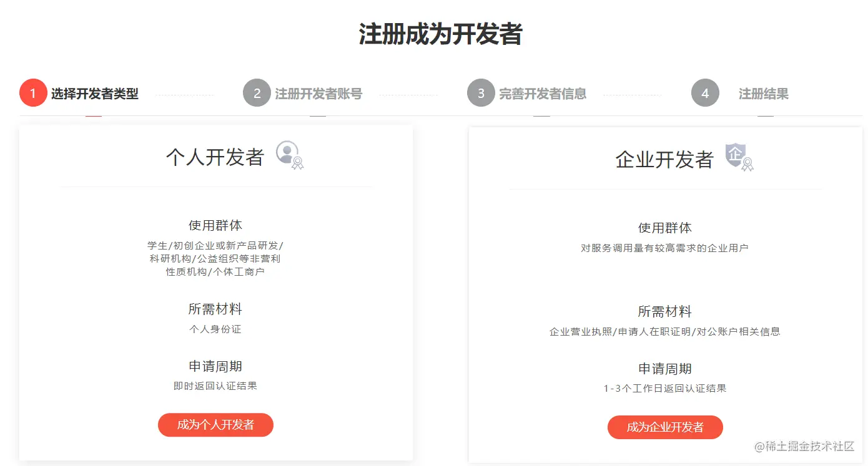Click the 个人开发者 card heading
This screenshot has height=466, width=868.
pos(215,157)
